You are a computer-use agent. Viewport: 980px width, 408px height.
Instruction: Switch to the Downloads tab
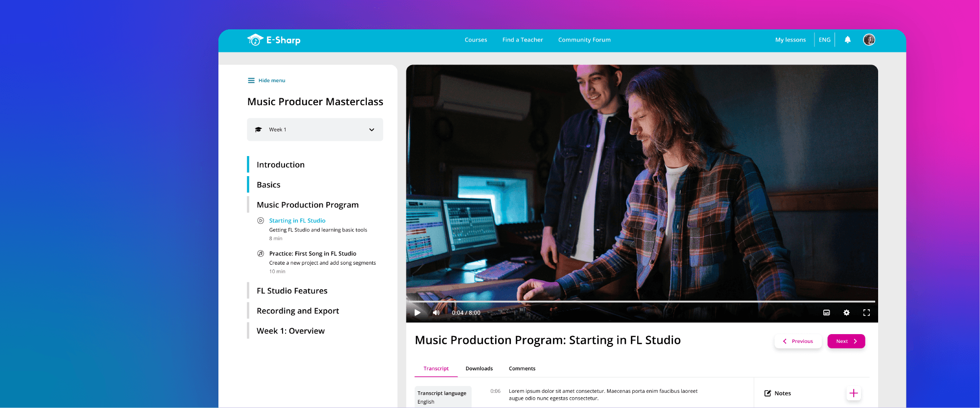tap(479, 368)
